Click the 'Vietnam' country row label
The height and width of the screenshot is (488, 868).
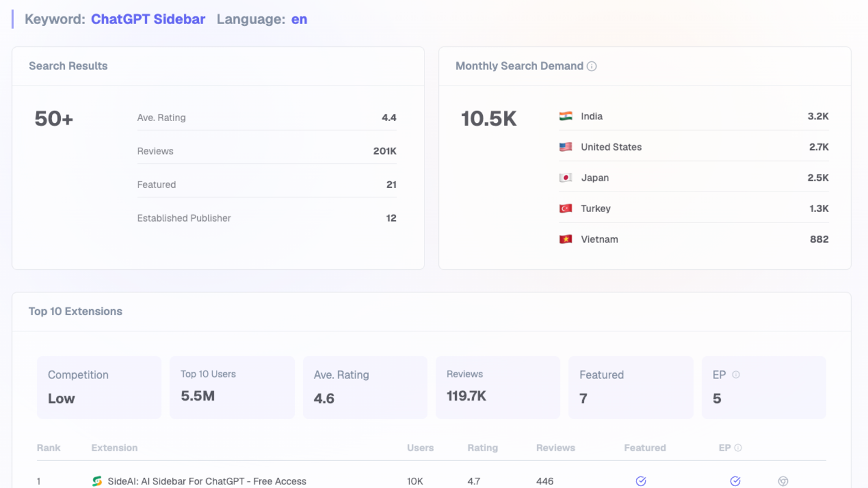pyautogui.click(x=599, y=239)
